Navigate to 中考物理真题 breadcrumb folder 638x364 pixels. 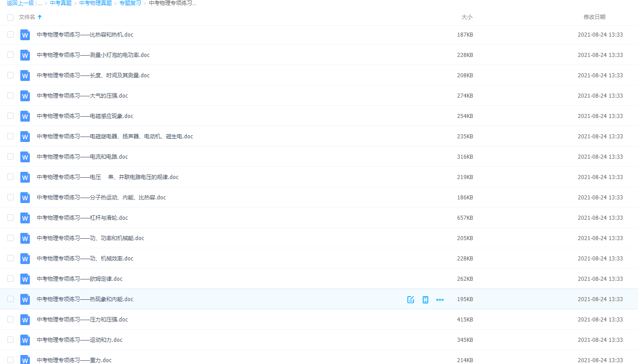click(95, 3)
